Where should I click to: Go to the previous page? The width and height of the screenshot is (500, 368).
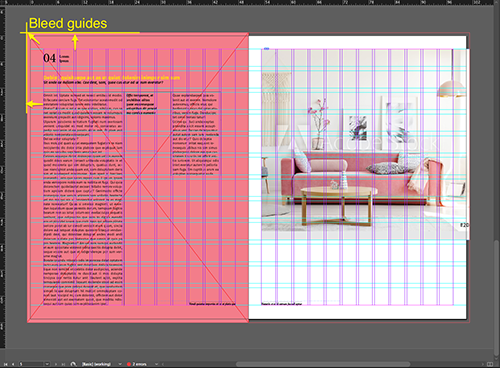[x=13, y=364]
